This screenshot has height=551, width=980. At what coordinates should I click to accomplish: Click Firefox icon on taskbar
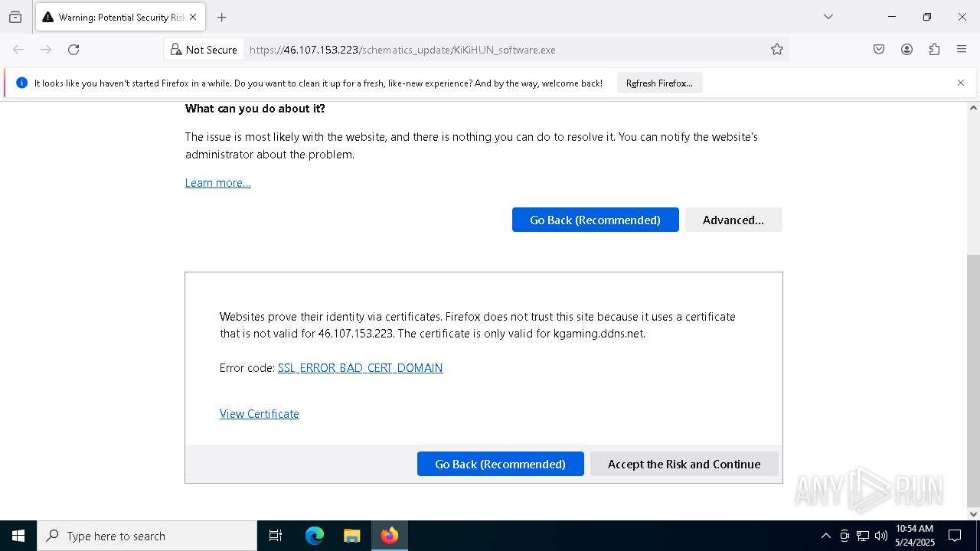(x=389, y=536)
